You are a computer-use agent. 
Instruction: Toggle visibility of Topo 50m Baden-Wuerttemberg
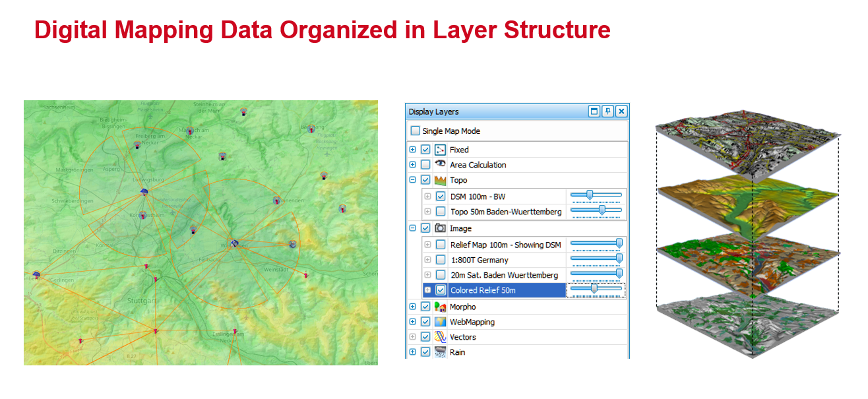(440, 210)
